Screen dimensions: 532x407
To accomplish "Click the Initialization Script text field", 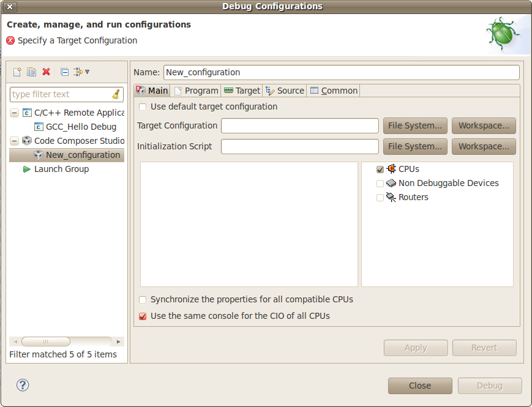I will click(x=300, y=146).
